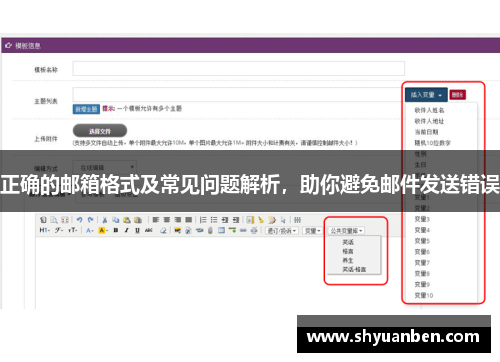
Task: Choose 变量4 from the variable list
Action: point(422,230)
